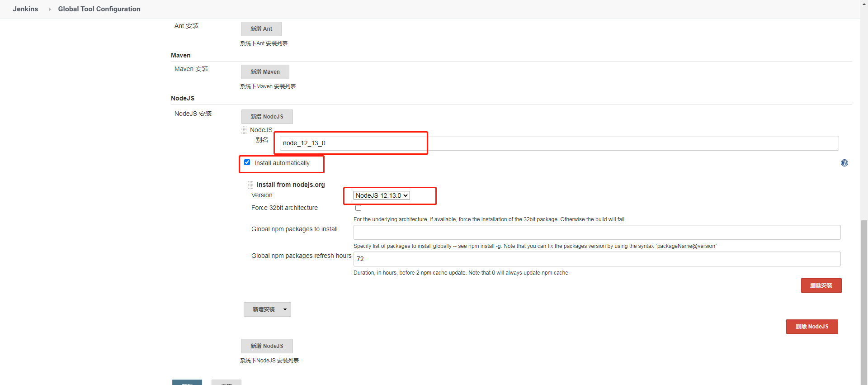Click the top 新增 NodeJS button

coord(267,117)
